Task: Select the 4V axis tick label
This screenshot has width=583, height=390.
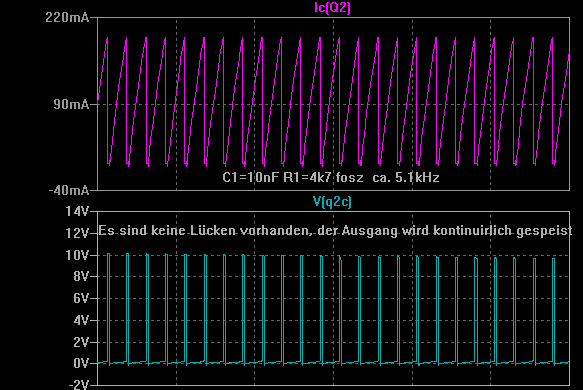Action: pos(81,320)
